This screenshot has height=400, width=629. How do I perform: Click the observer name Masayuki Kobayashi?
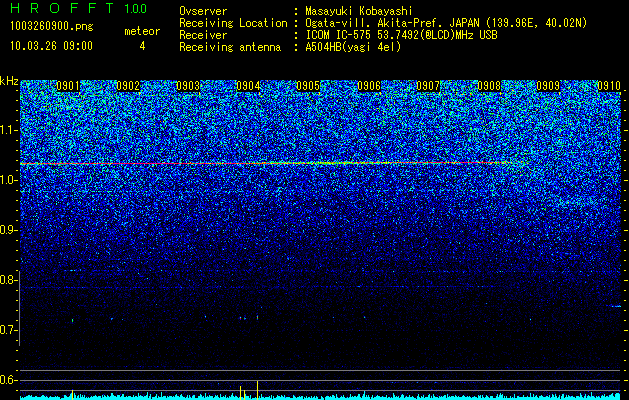359,11
